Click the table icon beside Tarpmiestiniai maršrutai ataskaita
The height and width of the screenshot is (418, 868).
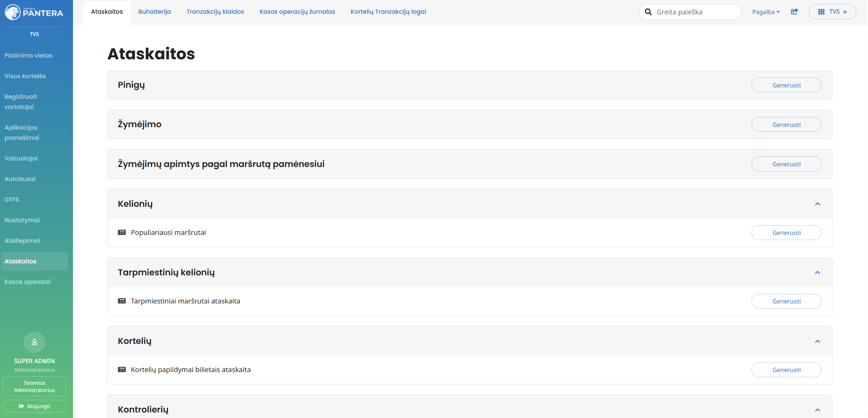[122, 301]
